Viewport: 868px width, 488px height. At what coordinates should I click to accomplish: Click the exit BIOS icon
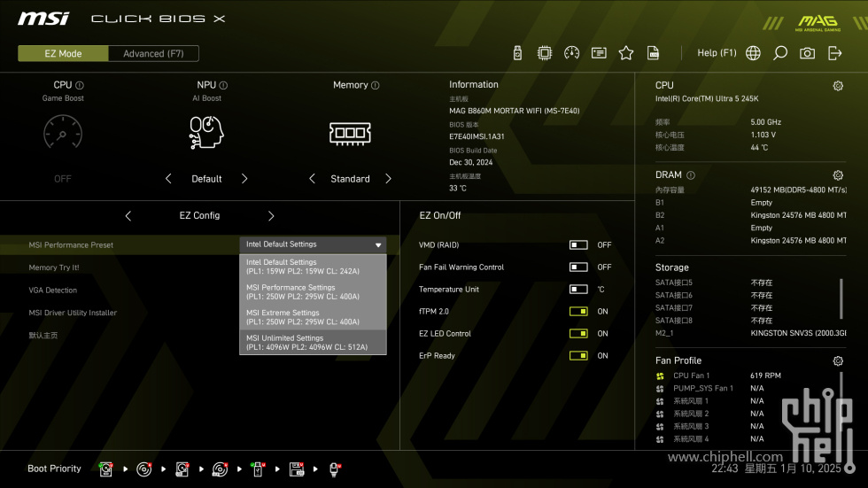(834, 53)
